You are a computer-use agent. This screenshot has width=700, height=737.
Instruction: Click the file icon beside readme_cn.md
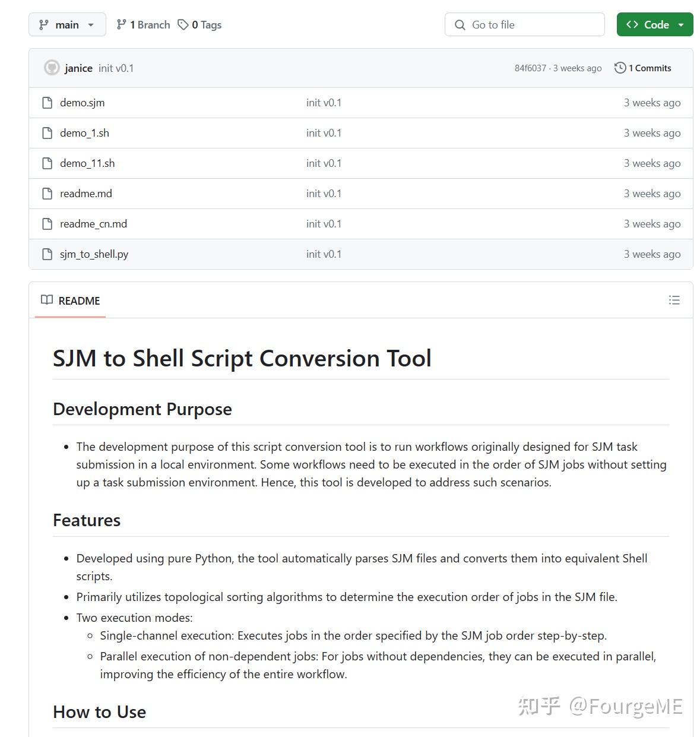click(x=47, y=224)
